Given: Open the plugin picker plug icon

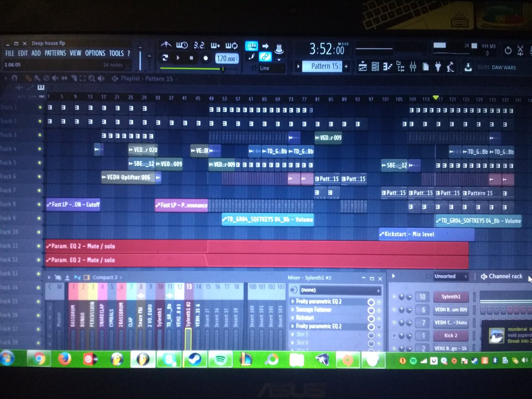Looking at the screenshot, I should click(438, 67).
